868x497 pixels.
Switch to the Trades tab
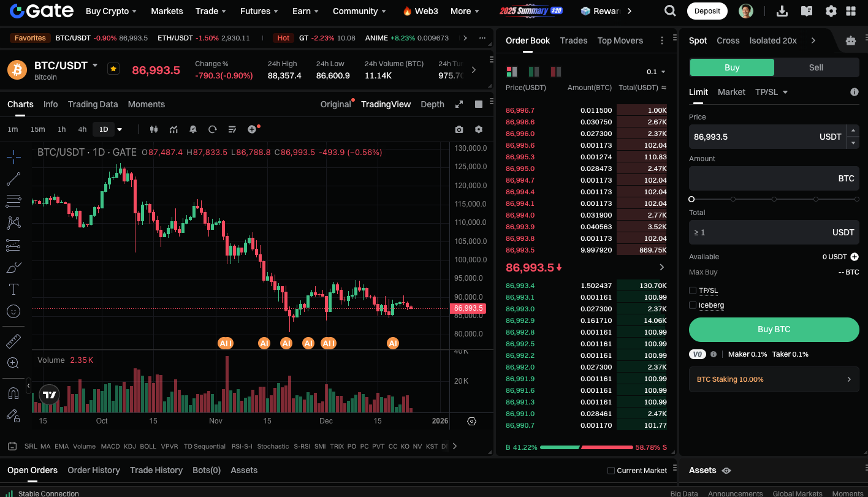(574, 40)
